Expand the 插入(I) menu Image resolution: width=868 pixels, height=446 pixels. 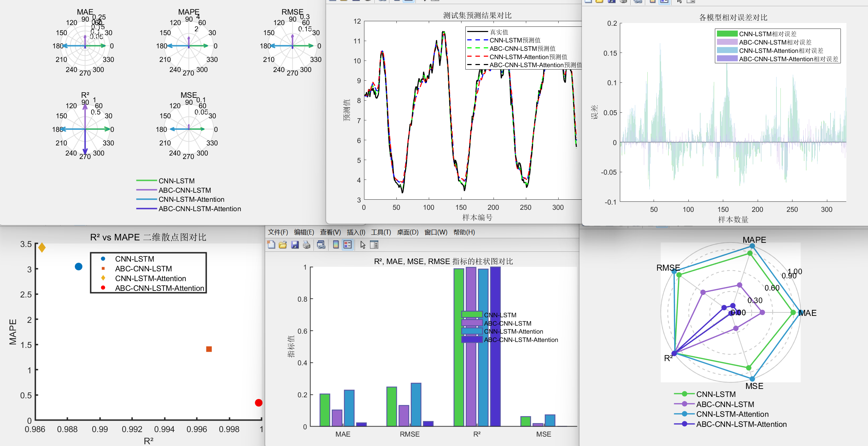point(356,232)
